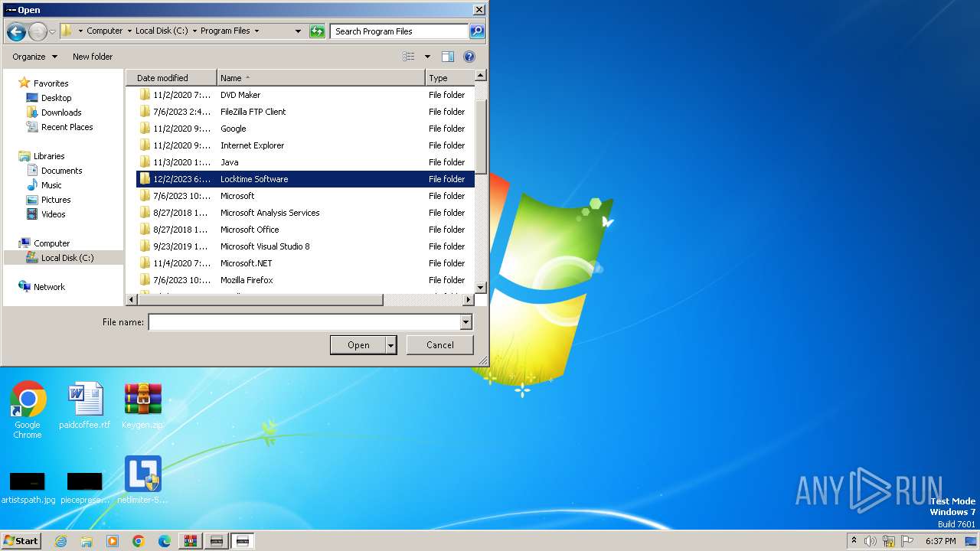Select the Microsoft Visual Studio 8 folder

(305, 246)
